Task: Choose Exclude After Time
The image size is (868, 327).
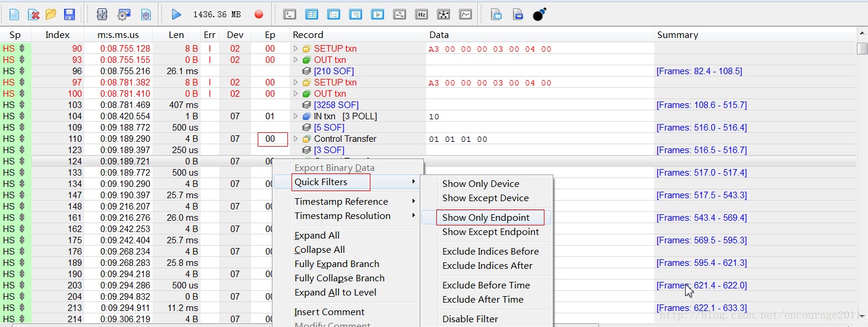Action: pyautogui.click(x=486, y=300)
